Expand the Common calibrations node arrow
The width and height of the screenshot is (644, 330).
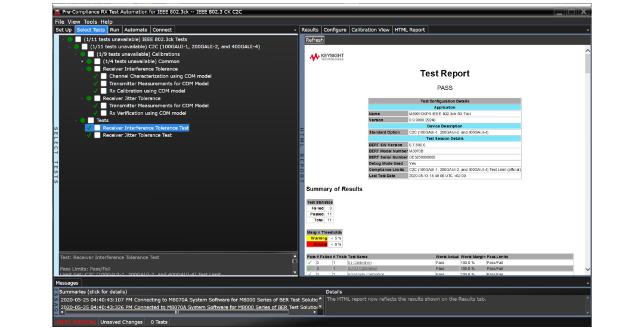click(x=82, y=61)
